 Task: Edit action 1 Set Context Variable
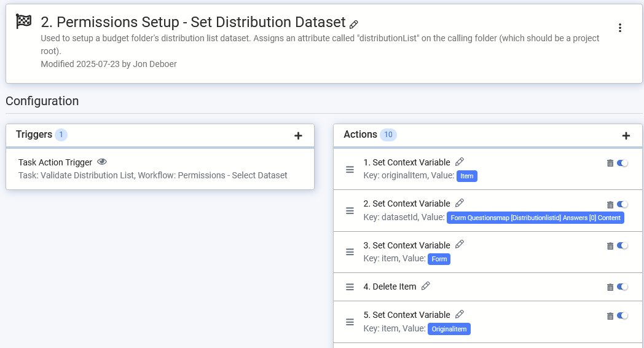coord(460,162)
